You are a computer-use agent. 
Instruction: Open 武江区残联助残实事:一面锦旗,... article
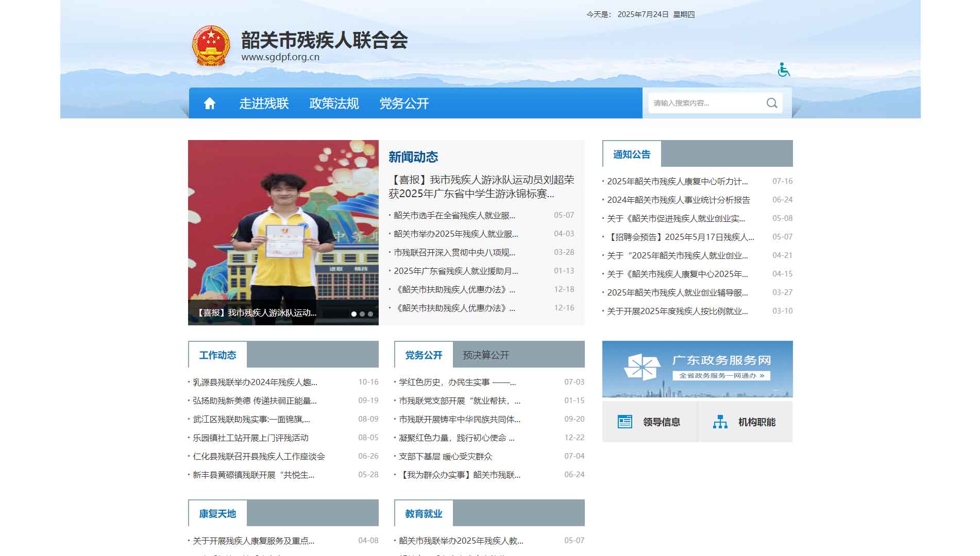(x=251, y=419)
